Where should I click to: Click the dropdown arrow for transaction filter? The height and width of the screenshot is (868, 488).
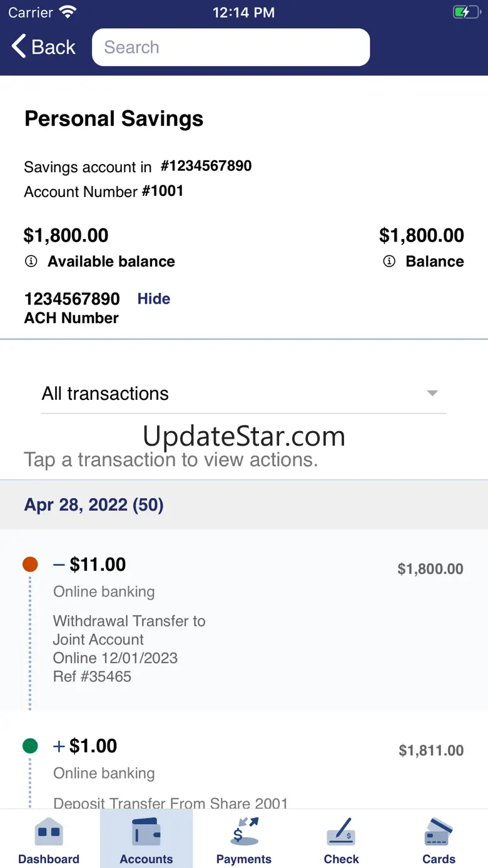pyautogui.click(x=432, y=394)
